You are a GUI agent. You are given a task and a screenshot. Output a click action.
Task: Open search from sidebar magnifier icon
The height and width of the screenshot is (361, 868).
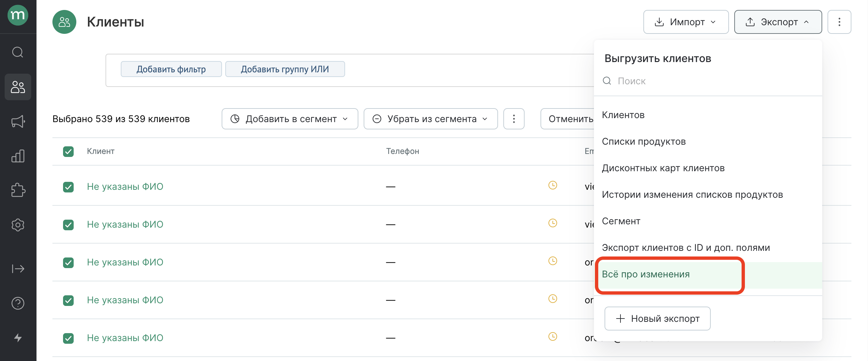tap(18, 52)
